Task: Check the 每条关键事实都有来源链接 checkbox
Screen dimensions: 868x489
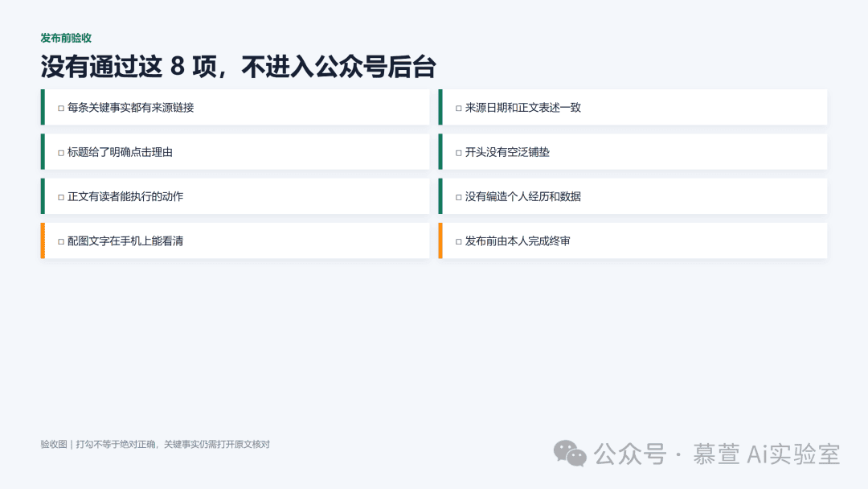Action: click(x=61, y=108)
